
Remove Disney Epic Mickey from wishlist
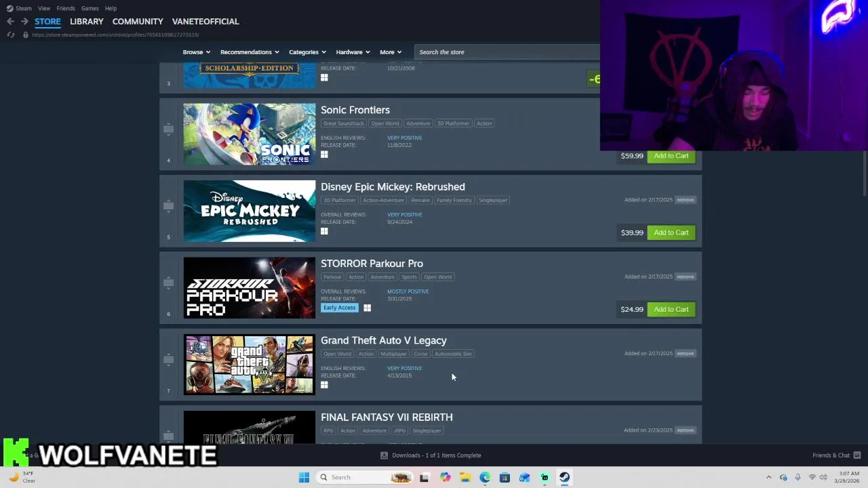685,200
